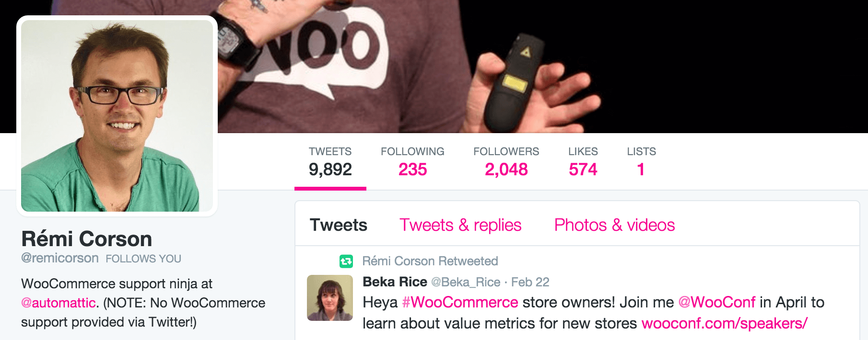Switch to the Tweets timeline tab
Image resolution: width=868 pixels, height=340 pixels.
click(x=338, y=225)
